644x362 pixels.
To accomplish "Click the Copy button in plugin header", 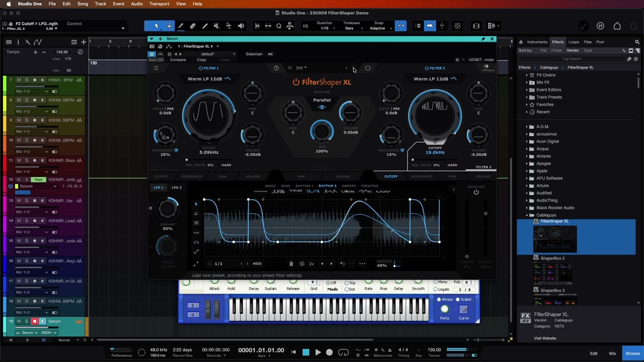I will pos(201,60).
